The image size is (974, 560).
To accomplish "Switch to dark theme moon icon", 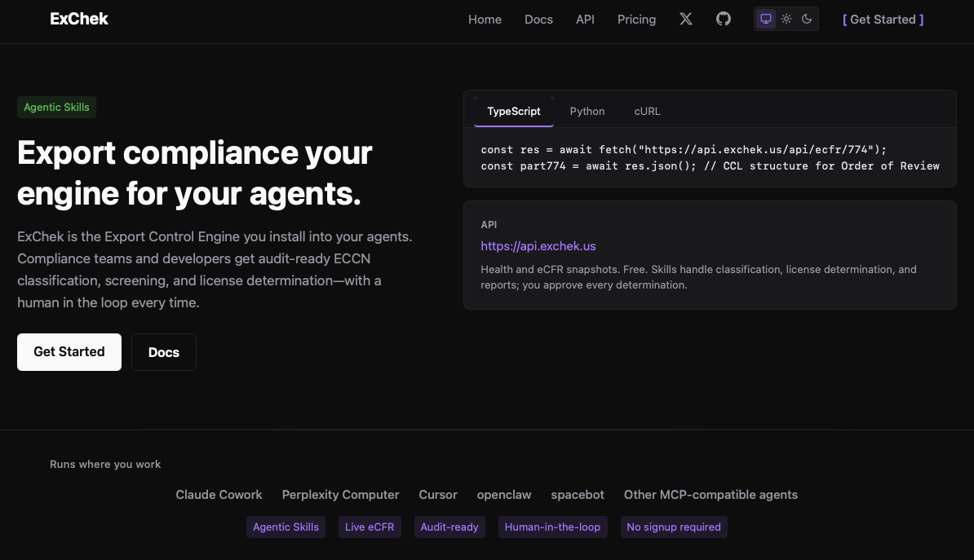I will tap(807, 19).
